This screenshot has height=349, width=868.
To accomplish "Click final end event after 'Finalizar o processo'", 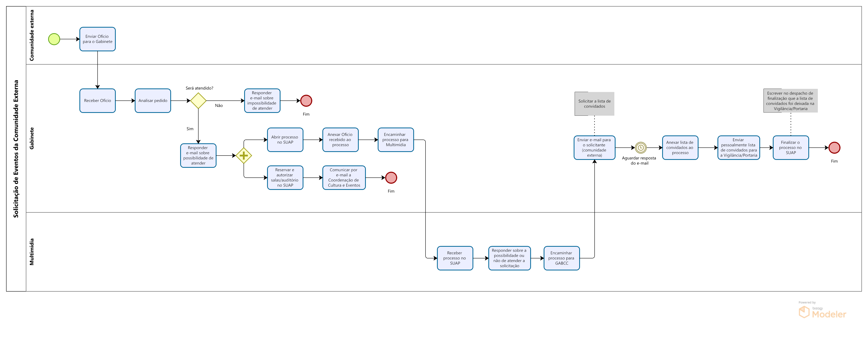I will (834, 147).
